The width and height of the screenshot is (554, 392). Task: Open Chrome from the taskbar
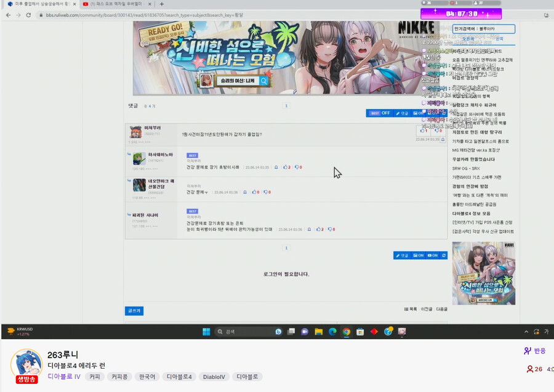[x=346, y=332]
